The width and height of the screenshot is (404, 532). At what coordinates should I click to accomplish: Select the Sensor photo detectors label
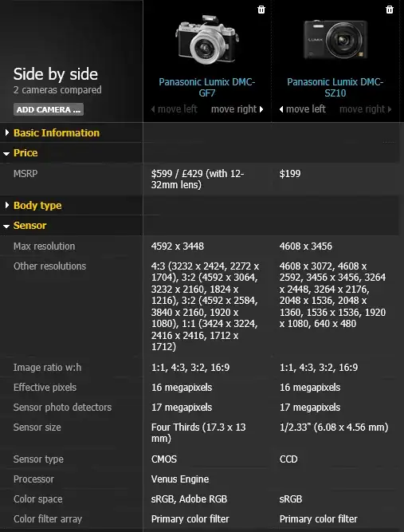click(x=62, y=408)
